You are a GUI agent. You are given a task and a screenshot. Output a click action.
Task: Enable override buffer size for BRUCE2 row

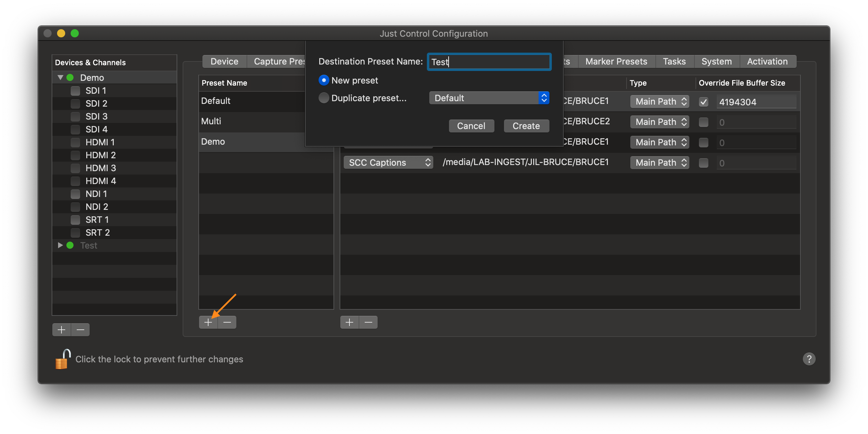tap(704, 122)
